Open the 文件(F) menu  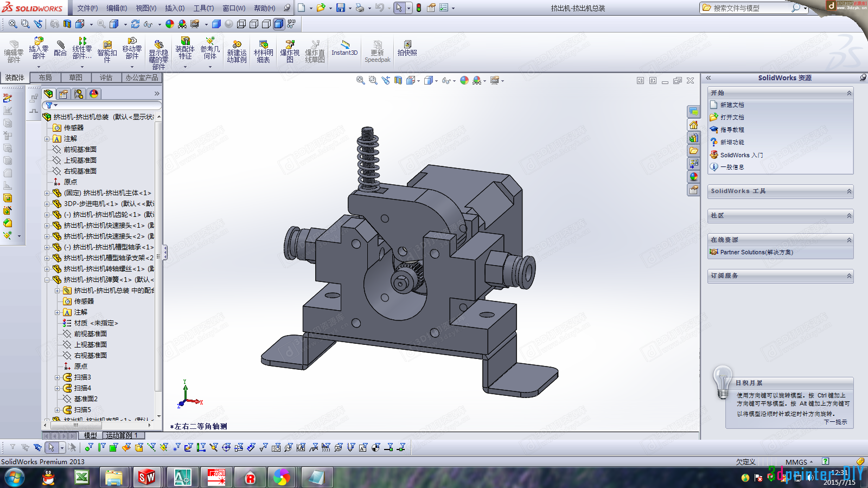[87, 8]
